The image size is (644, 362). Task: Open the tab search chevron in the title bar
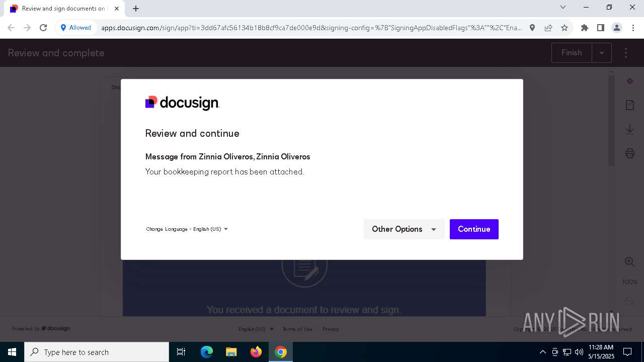(x=563, y=8)
